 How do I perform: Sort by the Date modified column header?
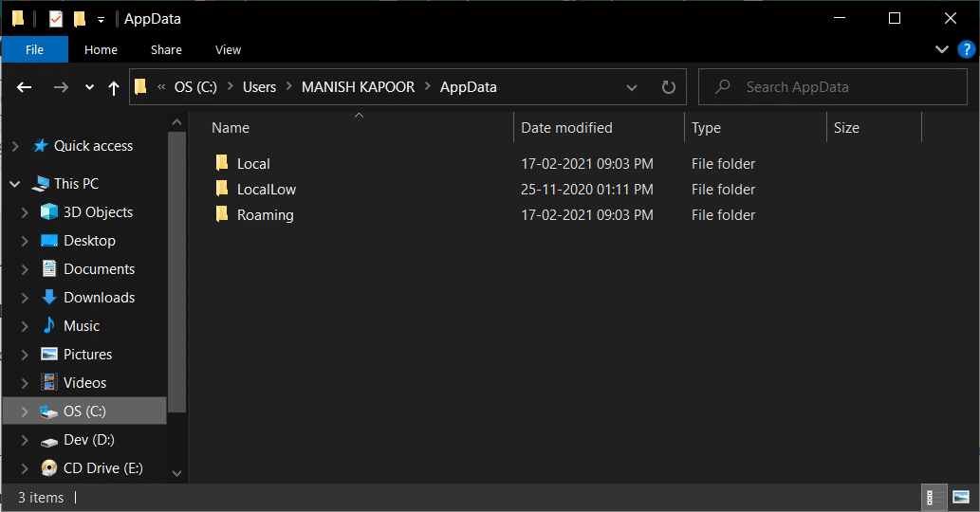[x=566, y=128]
